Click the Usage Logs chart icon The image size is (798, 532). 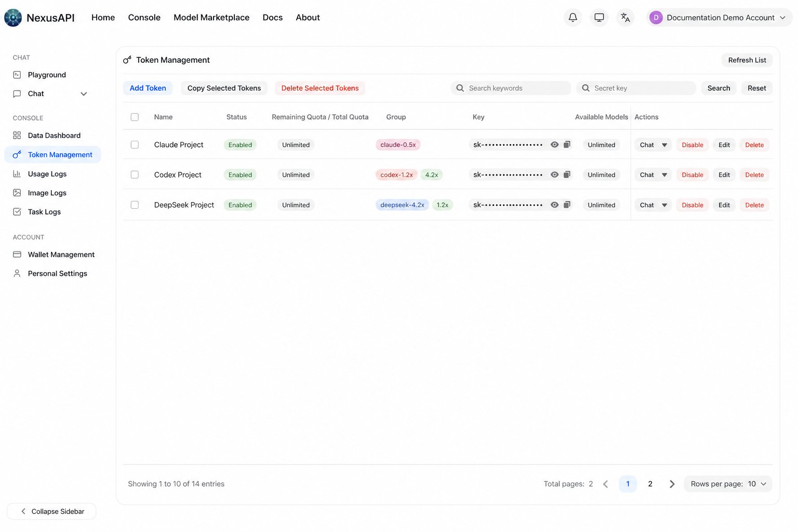coord(17,174)
